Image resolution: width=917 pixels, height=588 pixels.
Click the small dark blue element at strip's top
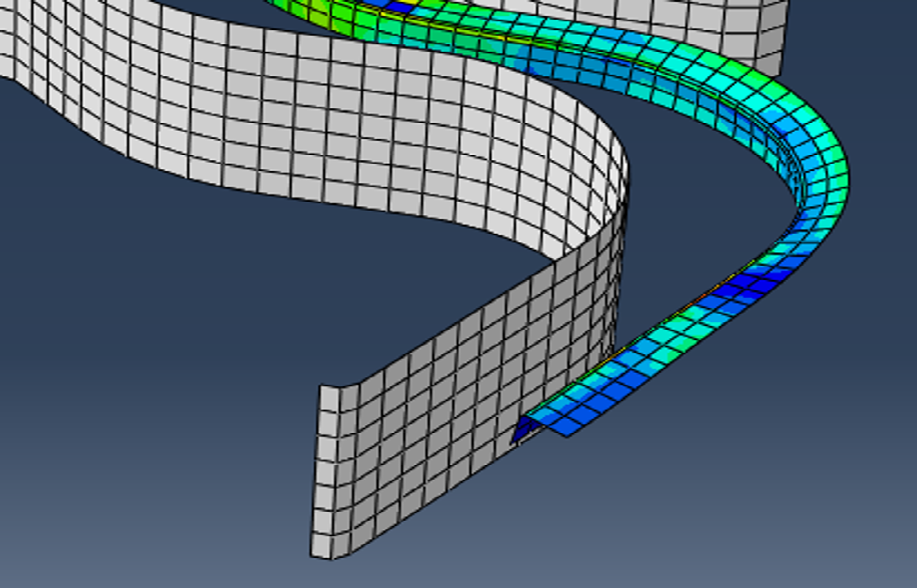coord(401,7)
